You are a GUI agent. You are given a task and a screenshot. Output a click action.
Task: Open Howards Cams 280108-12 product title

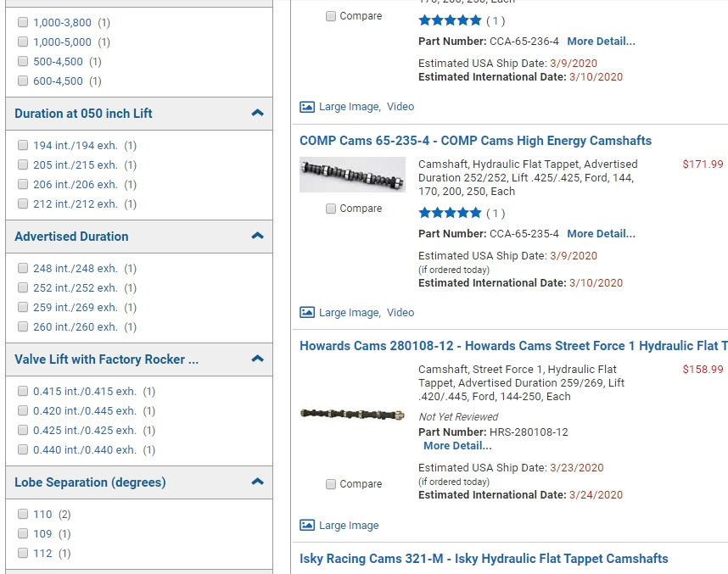[513, 346]
